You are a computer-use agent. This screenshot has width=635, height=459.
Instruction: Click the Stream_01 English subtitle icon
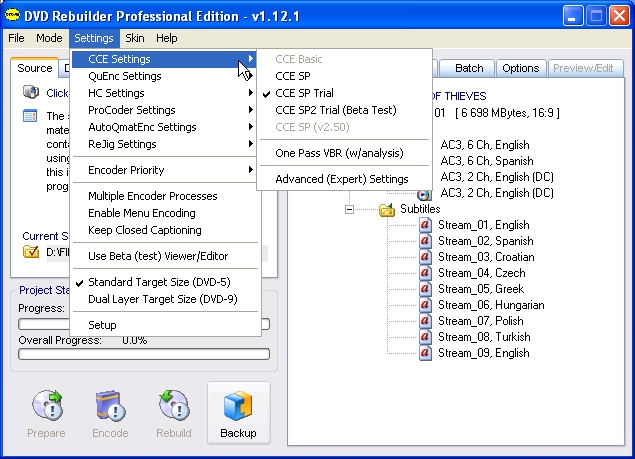425,225
